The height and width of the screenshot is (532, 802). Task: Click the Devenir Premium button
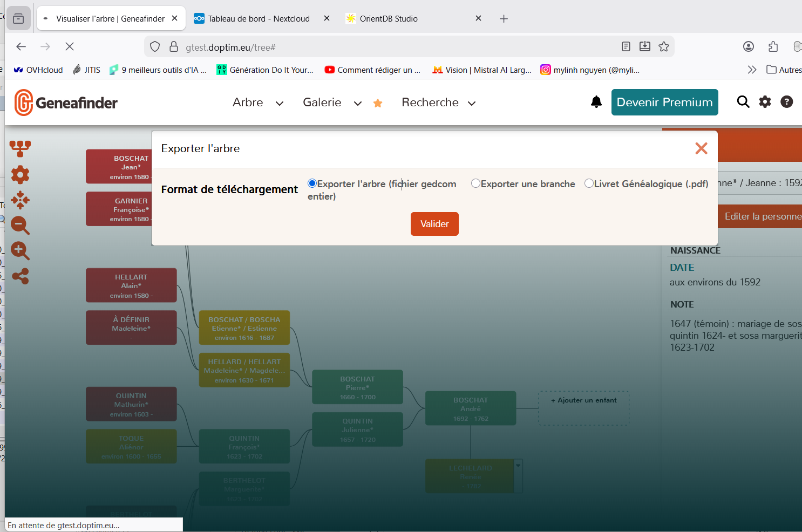tap(664, 102)
